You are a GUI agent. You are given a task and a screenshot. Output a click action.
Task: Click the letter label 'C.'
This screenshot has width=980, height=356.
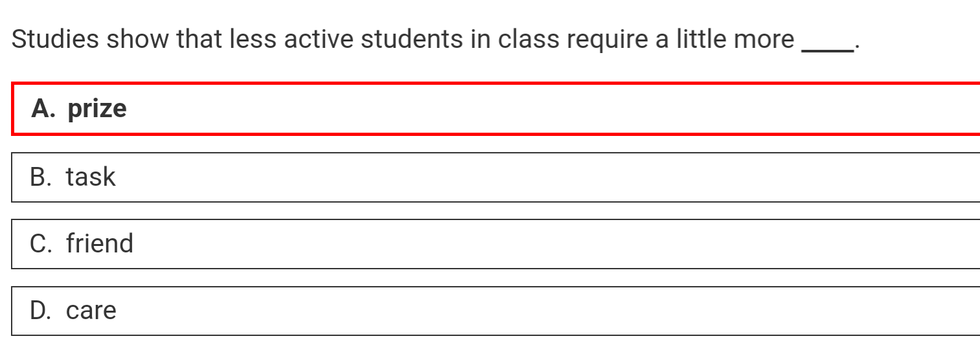pos(42,244)
